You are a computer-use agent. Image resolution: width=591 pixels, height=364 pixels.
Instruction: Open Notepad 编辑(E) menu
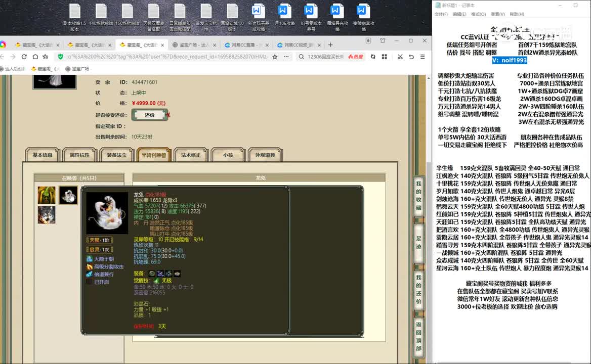click(x=459, y=14)
